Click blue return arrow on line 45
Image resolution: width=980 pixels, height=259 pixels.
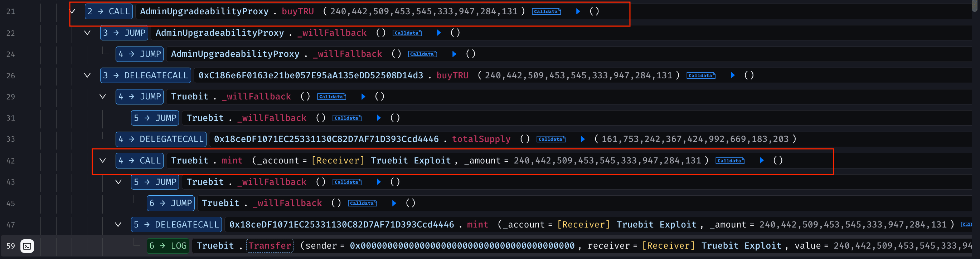394,203
